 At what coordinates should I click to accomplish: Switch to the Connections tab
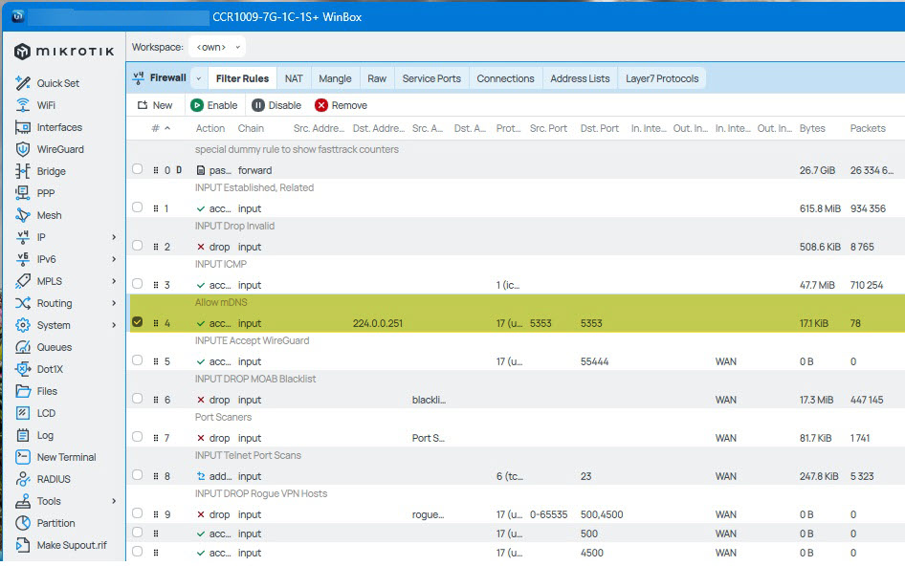(506, 78)
